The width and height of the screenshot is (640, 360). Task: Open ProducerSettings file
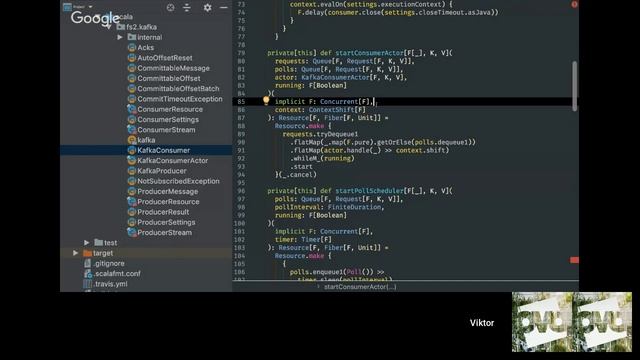click(166, 222)
